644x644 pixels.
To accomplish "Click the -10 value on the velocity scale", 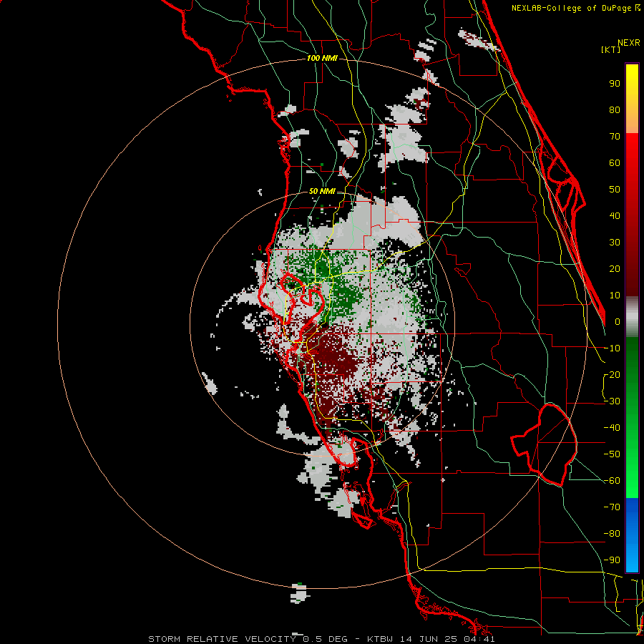I will click(612, 348).
